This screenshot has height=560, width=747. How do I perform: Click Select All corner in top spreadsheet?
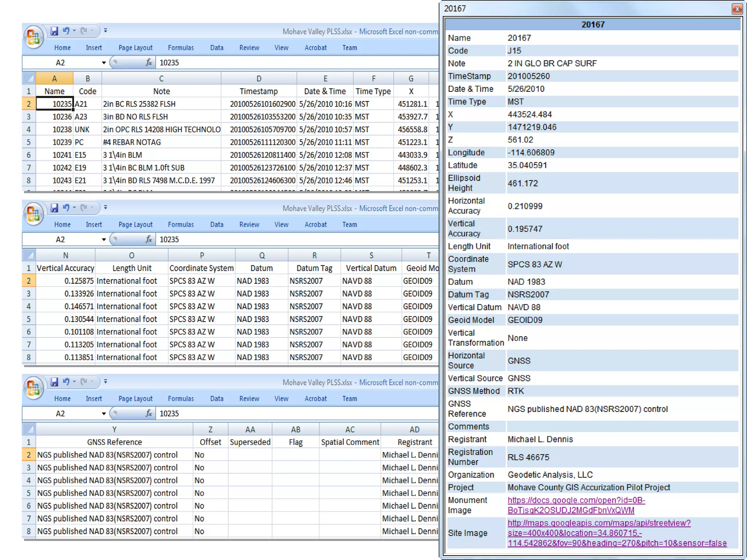pyautogui.click(x=29, y=78)
